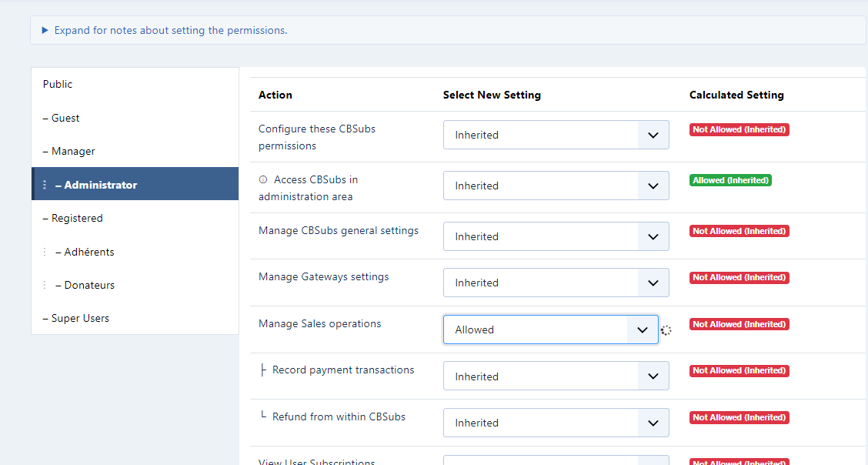Click the Manage Sales operations label
The image size is (868, 465).
coord(319,324)
